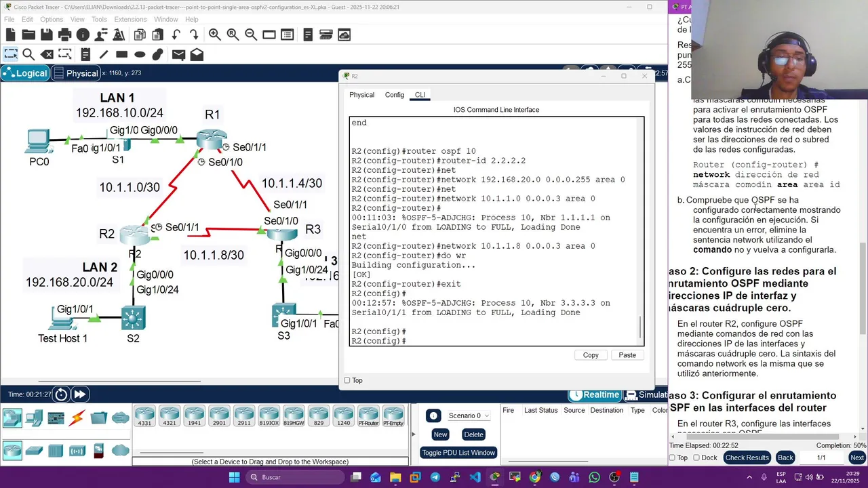Click the Copy button under CLI
Image resolution: width=868 pixels, height=488 pixels.
click(591, 355)
